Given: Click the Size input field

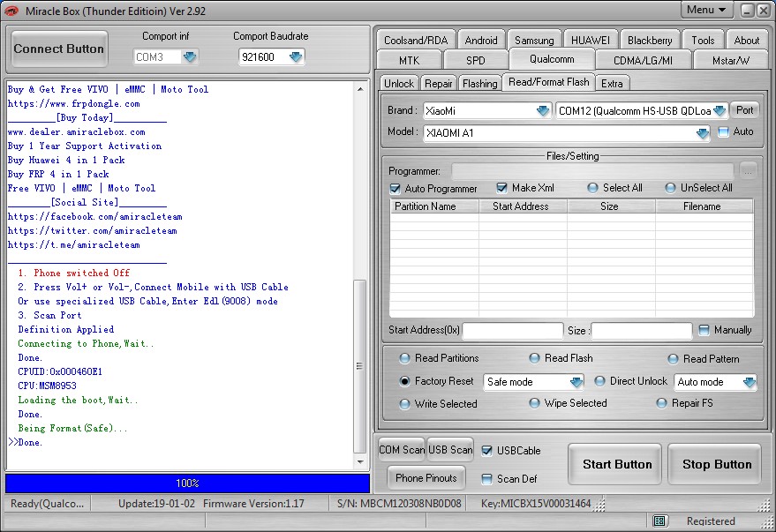Looking at the screenshot, I should (642, 330).
